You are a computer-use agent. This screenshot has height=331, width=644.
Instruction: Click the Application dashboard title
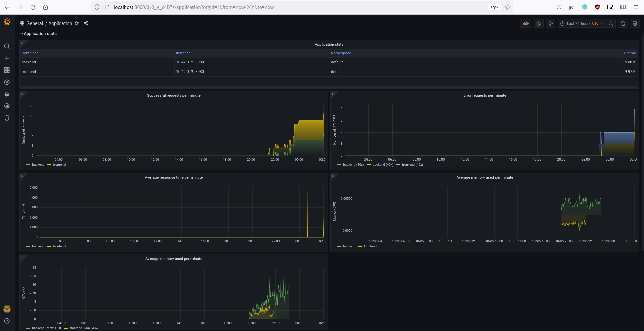[60, 23]
